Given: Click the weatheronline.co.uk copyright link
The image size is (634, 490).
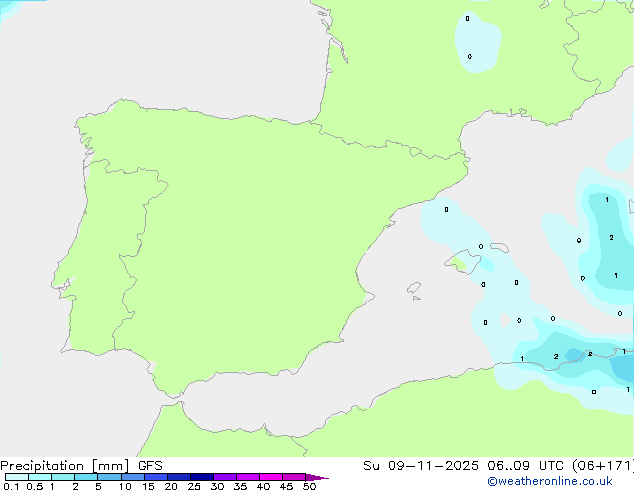Looking at the screenshot, I should pyautogui.click(x=560, y=482).
